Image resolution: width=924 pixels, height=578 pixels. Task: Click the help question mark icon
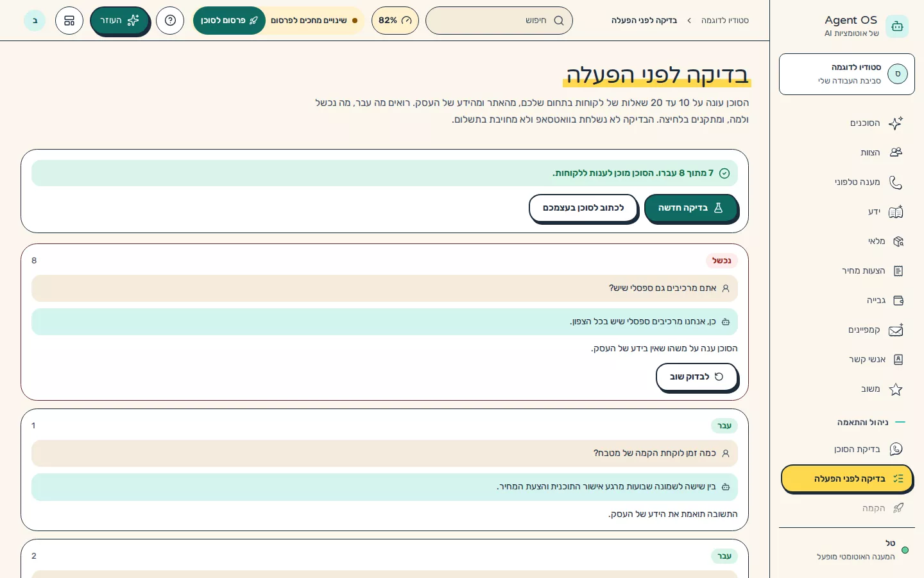(170, 21)
